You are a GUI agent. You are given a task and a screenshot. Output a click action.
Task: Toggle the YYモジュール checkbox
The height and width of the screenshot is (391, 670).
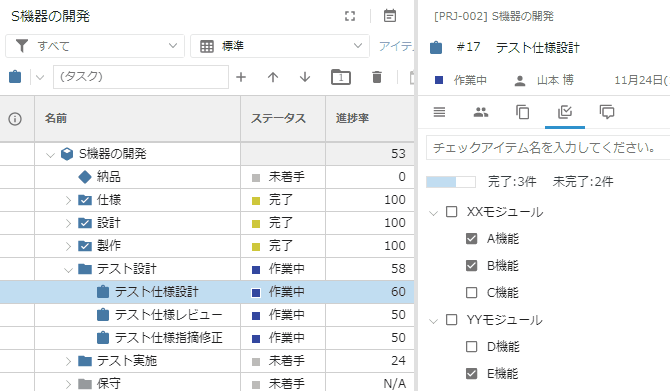452,320
